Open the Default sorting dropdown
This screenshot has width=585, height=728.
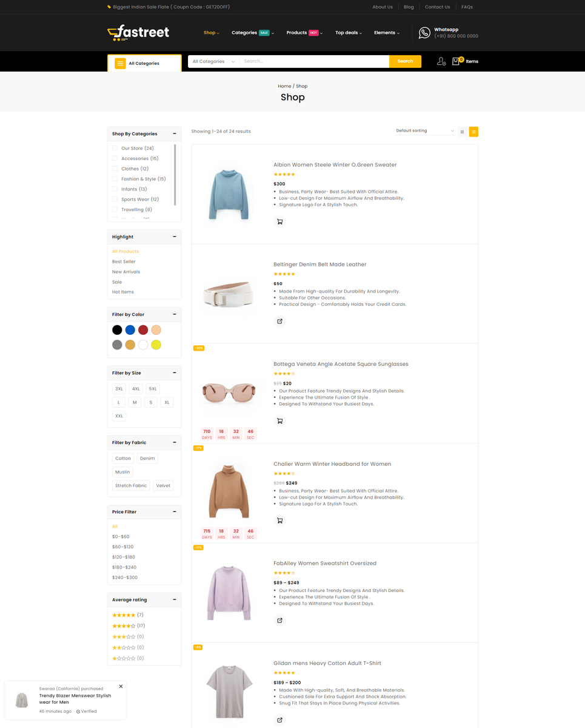tap(424, 131)
